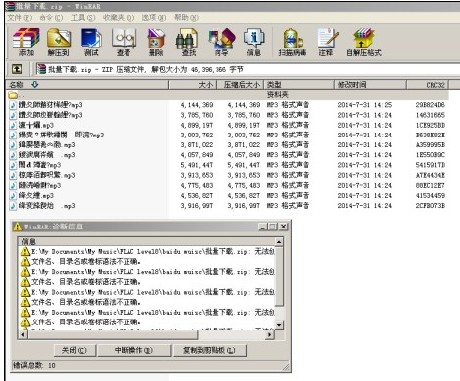Screen dimensions: 460x381
Task: Sort the file list by the 大小 column header
Action: pos(193,85)
